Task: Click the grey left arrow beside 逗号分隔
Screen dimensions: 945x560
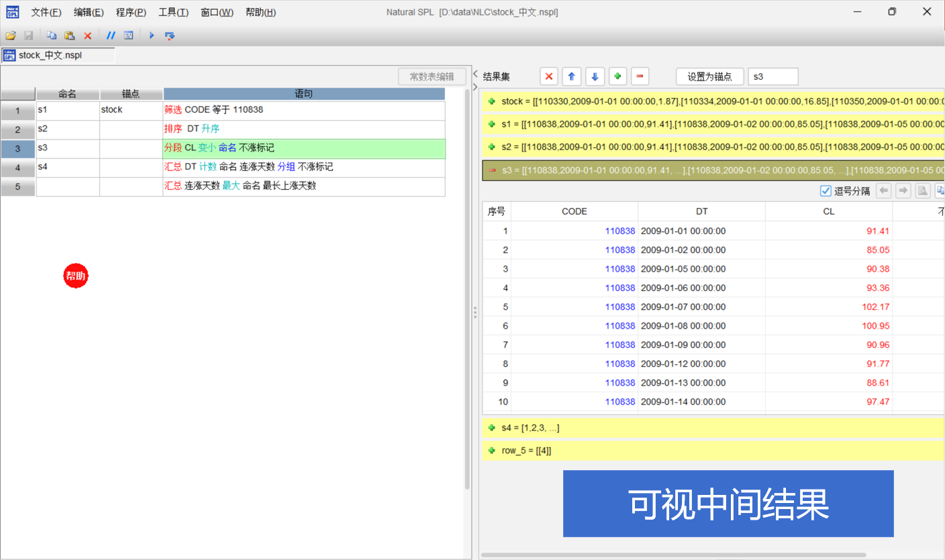Action: point(885,191)
